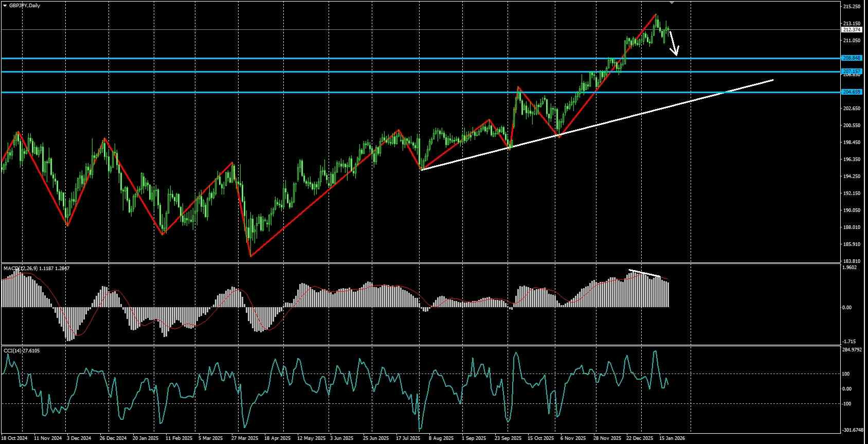Screen dimensions: 868x444
Task: Click the 15 Jan 2026 date label
Action: (x=672, y=438)
